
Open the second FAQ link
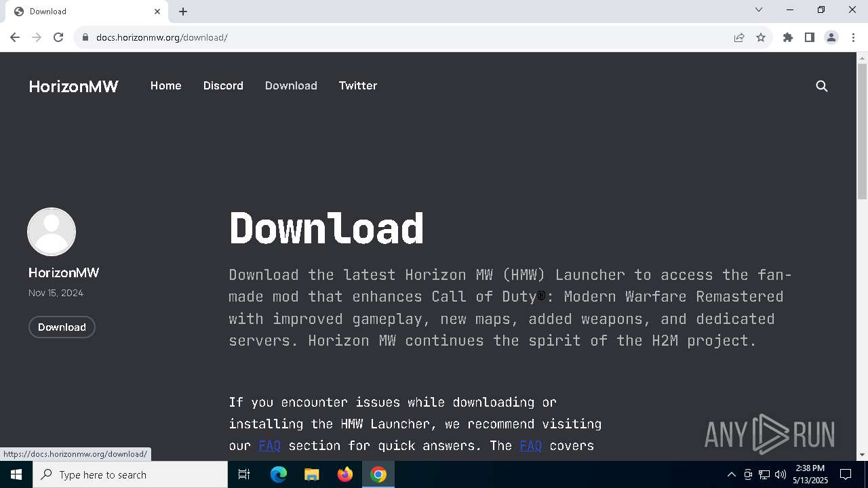530,445
